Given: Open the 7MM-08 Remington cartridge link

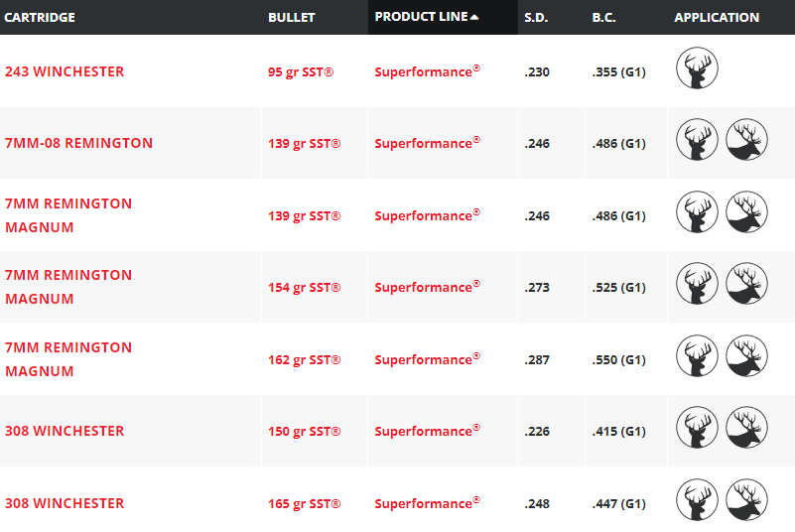Looking at the screenshot, I should (x=78, y=143).
